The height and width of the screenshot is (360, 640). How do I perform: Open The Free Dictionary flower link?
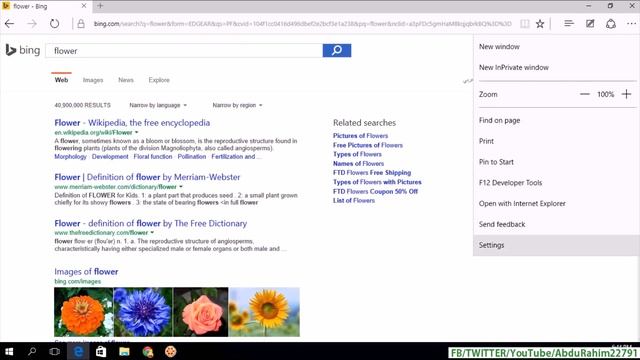click(x=151, y=223)
